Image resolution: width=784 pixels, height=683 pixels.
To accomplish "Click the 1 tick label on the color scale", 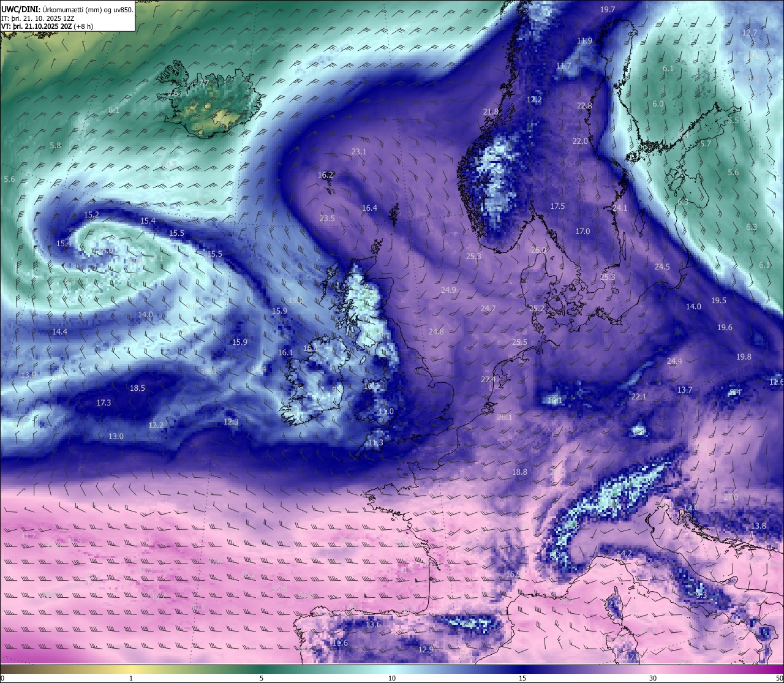I will [131, 678].
